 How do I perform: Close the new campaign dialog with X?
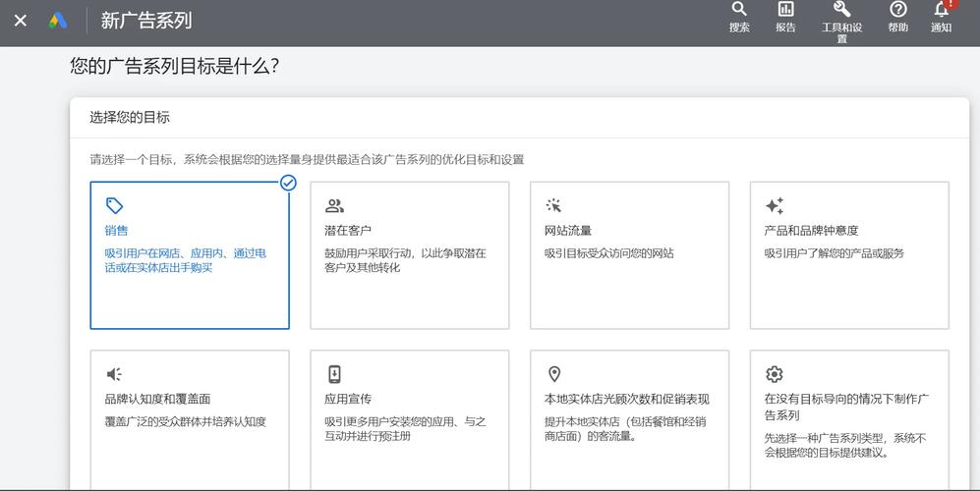tap(21, 21)
